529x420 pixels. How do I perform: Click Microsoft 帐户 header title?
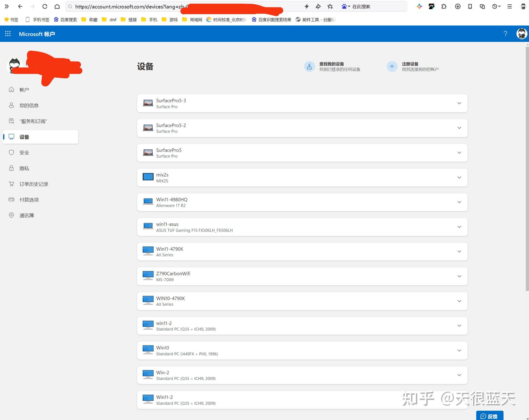point(37,34)
